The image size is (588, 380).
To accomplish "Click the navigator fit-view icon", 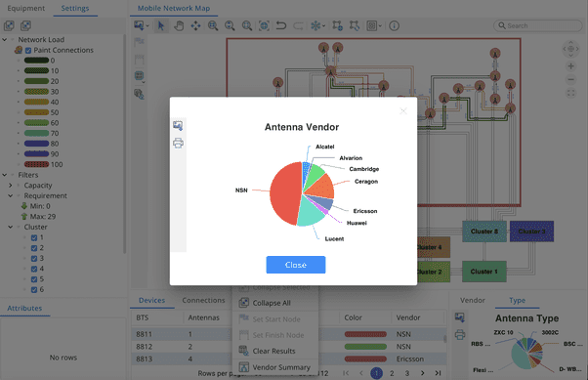I will [x=570, y=93].
